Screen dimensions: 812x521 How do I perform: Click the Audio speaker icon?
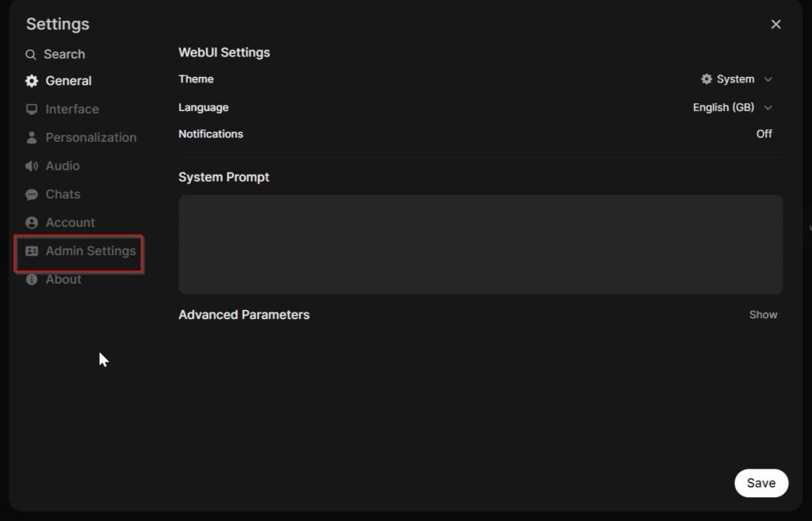(32, 166)
